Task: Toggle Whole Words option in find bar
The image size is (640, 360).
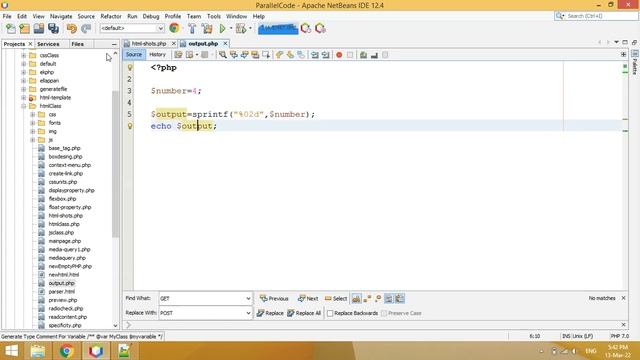Action: click(x=367, y=299)
